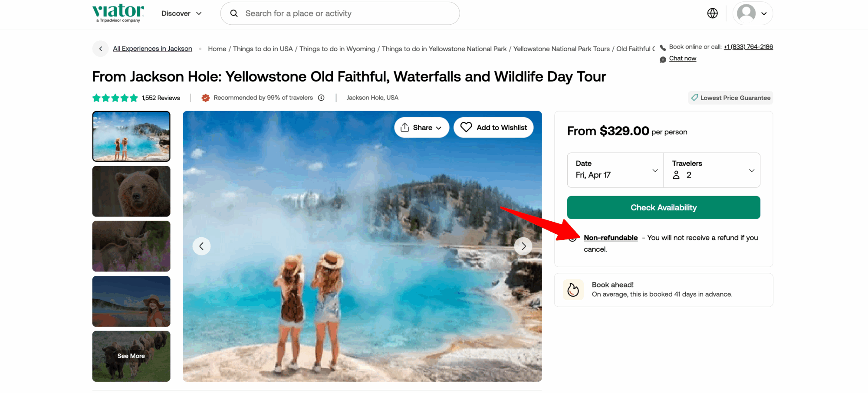
Task: Open the Date selector showing Fri, Apr 17
Action: 615,170
